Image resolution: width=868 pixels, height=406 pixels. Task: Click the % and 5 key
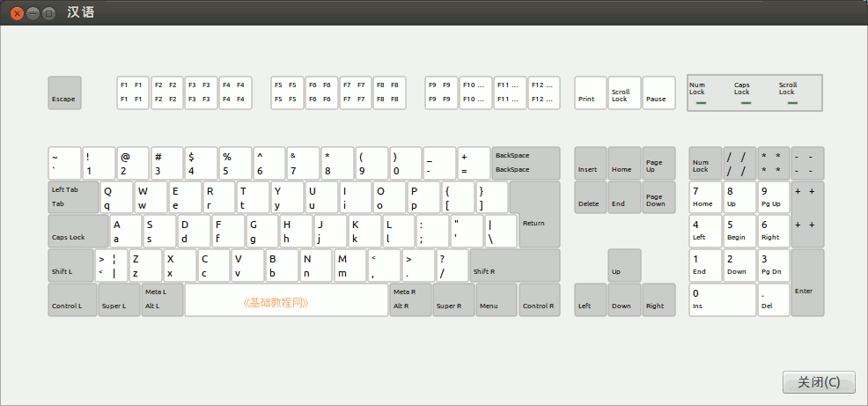click(235, 164)
